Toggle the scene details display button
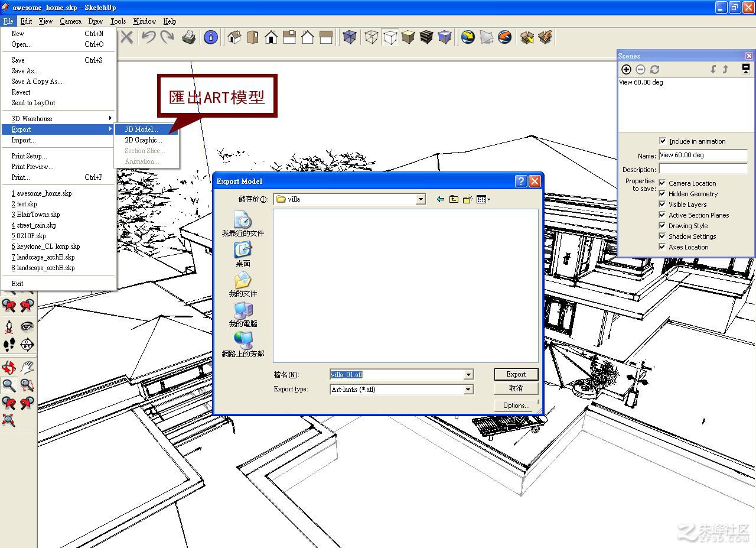This screenshot has height=548, width=756. pyautogui.click(x=746, y=69)
